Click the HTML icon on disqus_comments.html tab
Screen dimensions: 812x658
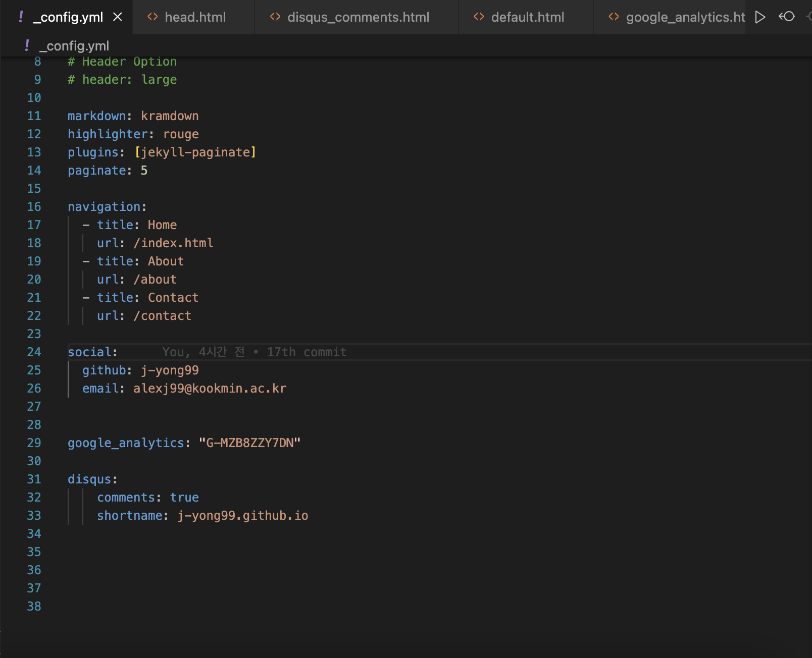[x=275, y=17]
